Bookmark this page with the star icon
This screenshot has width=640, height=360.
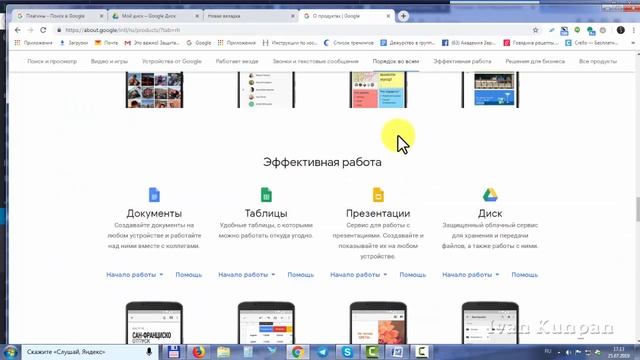tap(536, 30)
